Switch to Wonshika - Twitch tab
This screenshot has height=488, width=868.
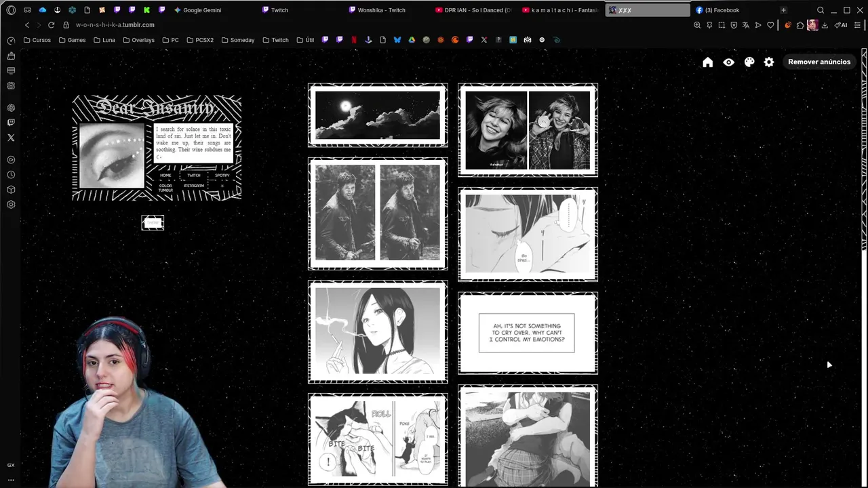tap(388, 10)
